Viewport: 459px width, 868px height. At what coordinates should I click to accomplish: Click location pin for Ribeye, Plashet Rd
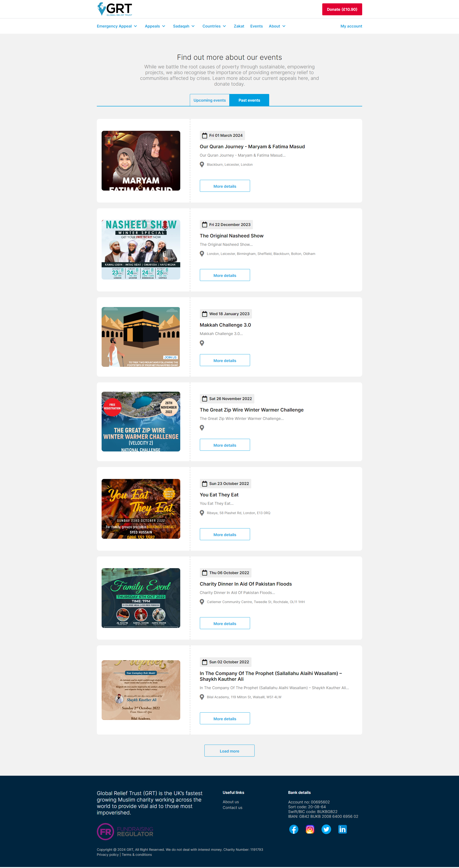coord(202,513)
